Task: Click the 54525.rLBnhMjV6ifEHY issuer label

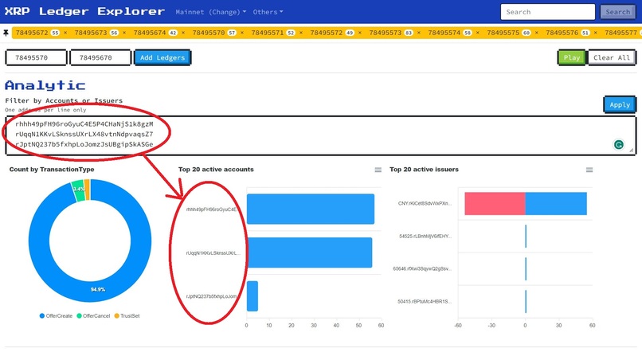Action: click(x=425, y=237)
